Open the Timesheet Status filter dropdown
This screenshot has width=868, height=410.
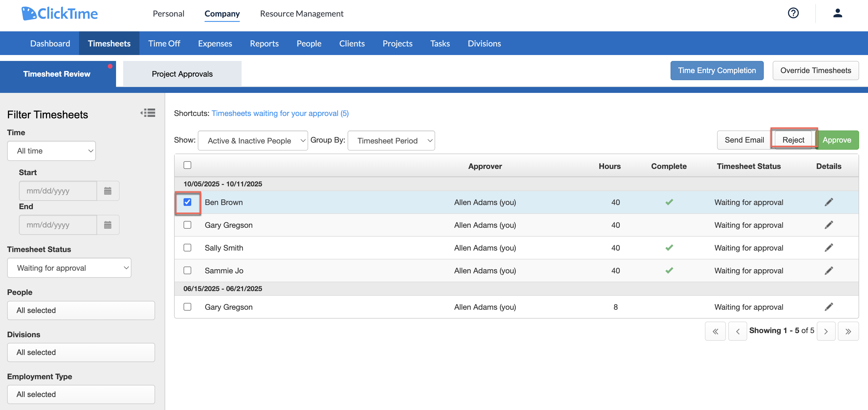[x=69, y=268]
